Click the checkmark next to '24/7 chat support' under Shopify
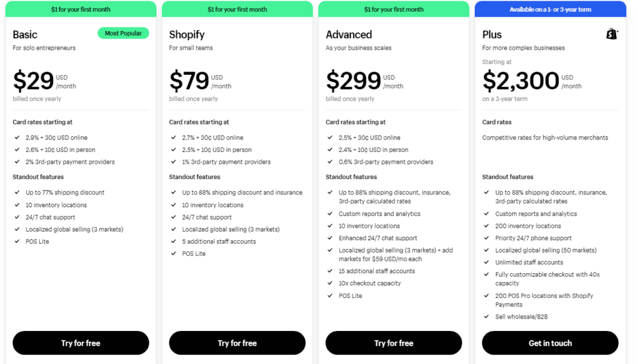 coord(172,217)
